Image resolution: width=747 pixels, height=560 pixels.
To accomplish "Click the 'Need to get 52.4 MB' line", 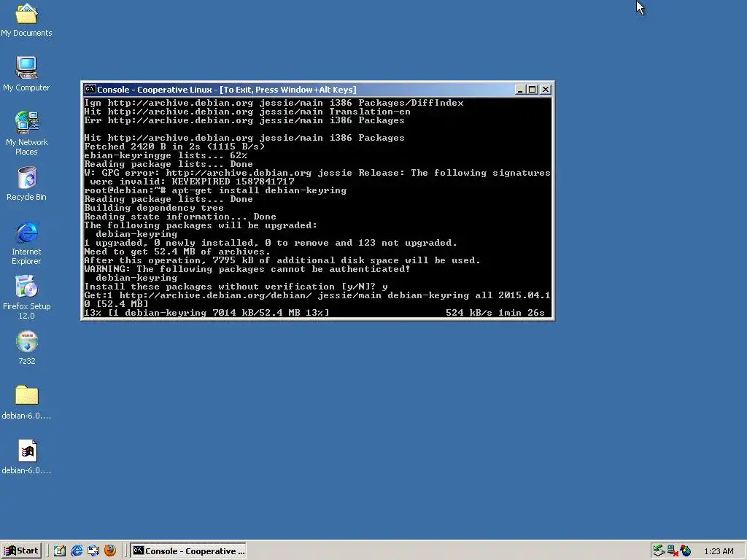I will coord(177,252).
